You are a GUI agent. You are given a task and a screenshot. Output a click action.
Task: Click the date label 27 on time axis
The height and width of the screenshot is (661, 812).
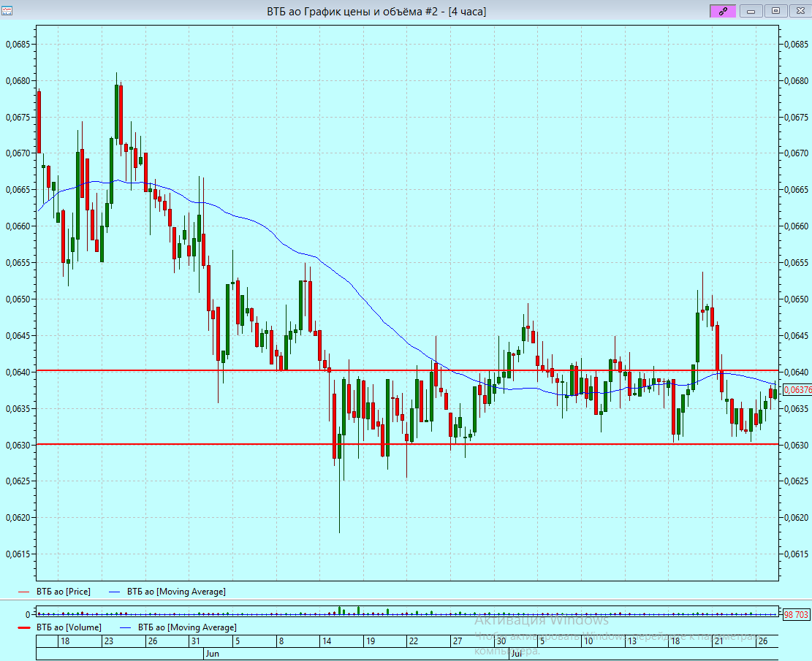[458, 641]
